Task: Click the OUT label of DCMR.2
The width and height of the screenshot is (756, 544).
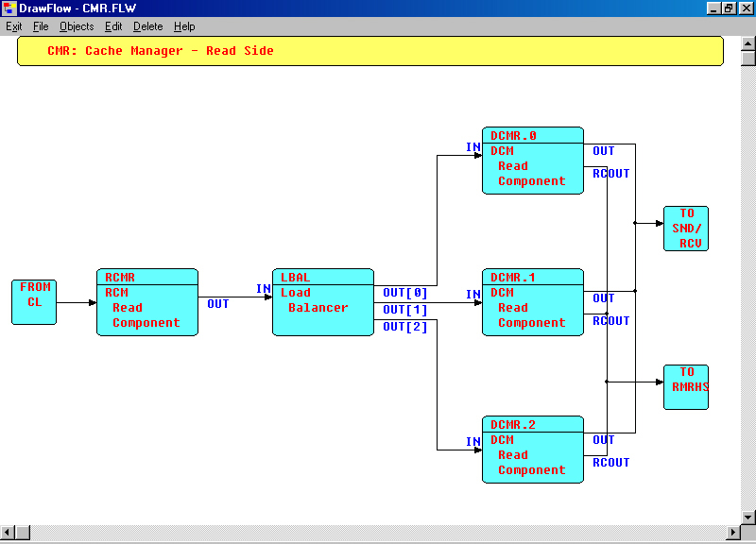Action: [604, 440]
